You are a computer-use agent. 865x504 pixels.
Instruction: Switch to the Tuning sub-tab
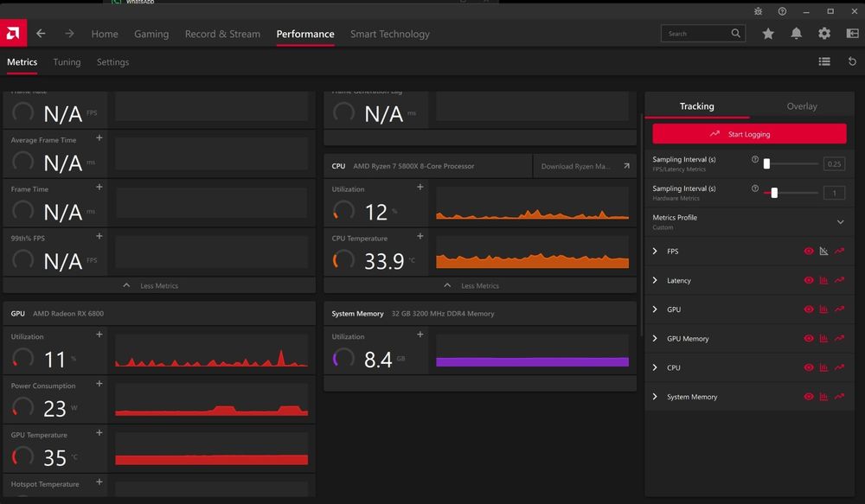coord(67,61)
